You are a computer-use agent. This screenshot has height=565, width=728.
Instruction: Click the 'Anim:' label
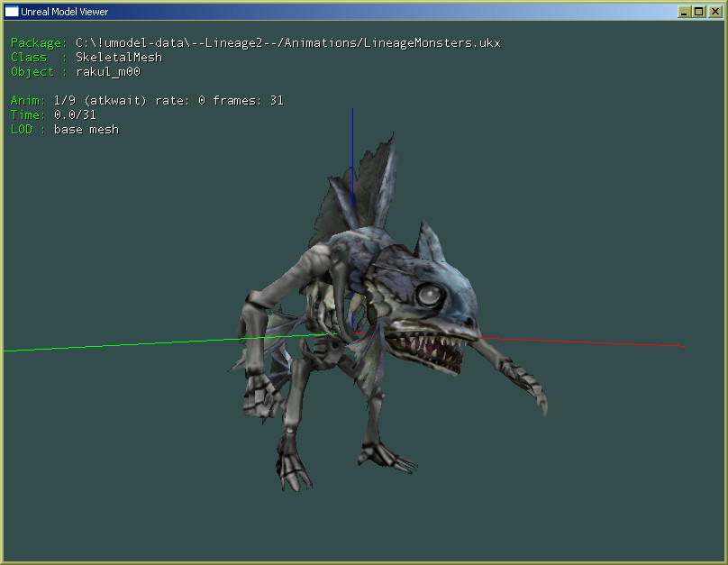point(28,100)
